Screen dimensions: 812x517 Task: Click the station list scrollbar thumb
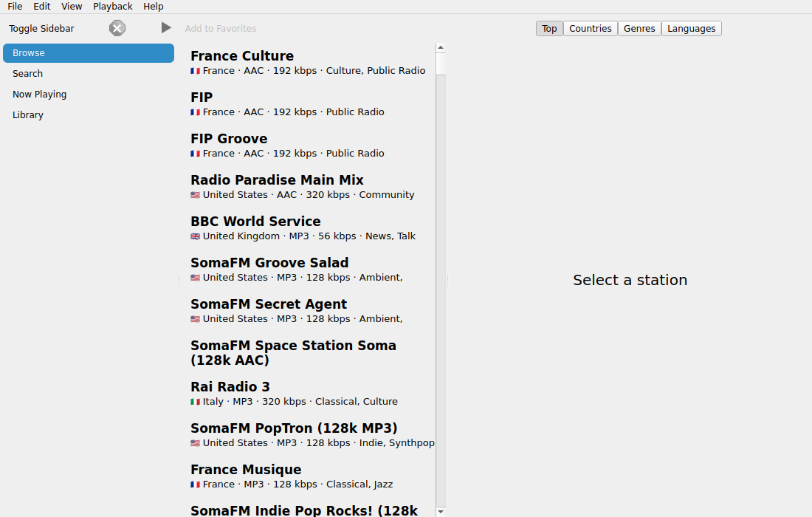click(441, 64)
